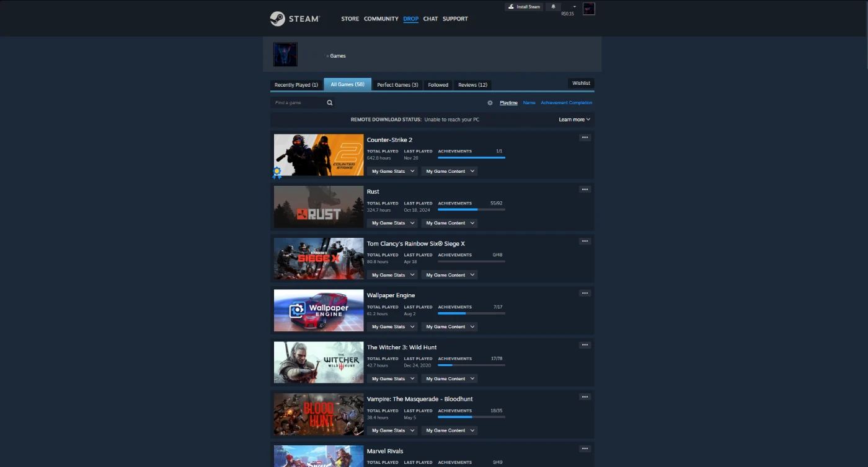Click the Rust achievements progress bar
The width and height of the screenshot is (868, 467).
pos(471,209)
